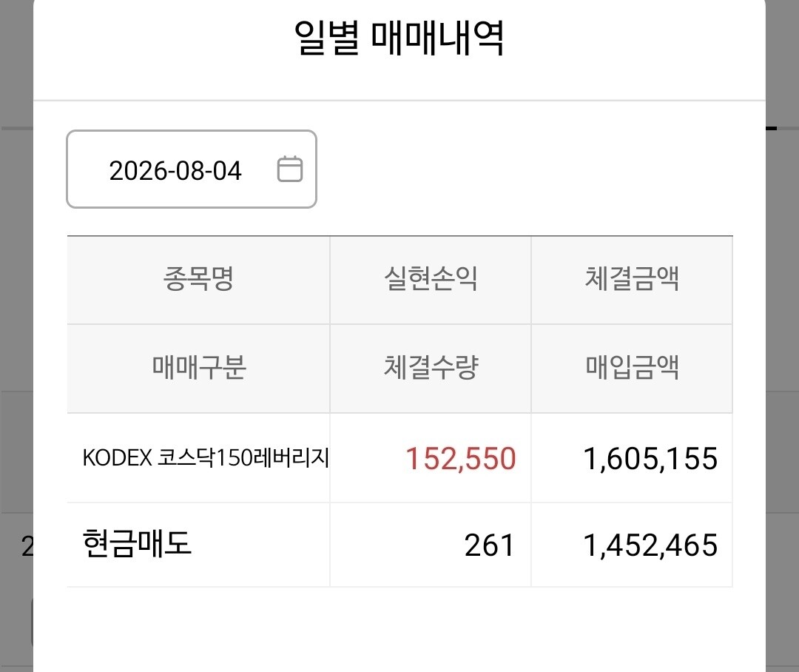Click the 현금매도 trade type cell

click(137, 543)
